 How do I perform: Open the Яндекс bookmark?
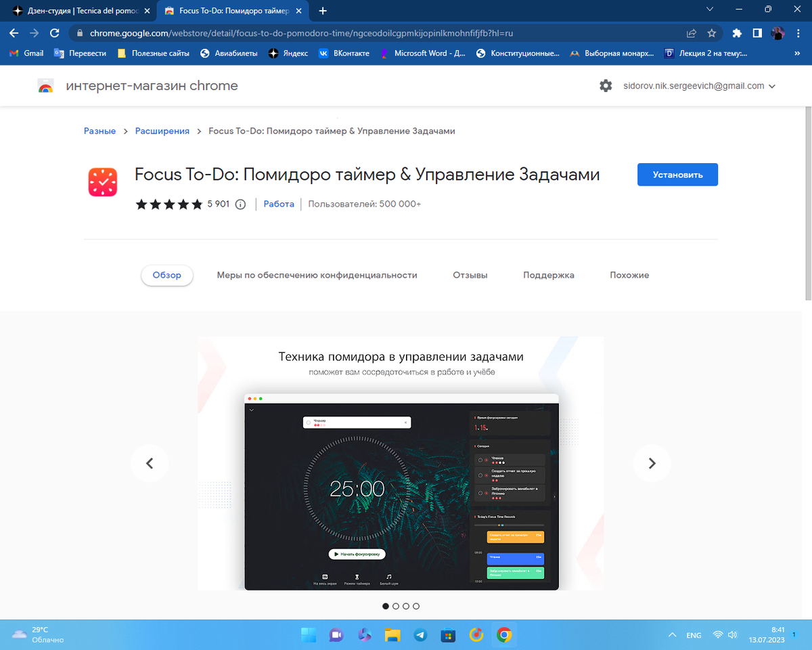(288, 53)
